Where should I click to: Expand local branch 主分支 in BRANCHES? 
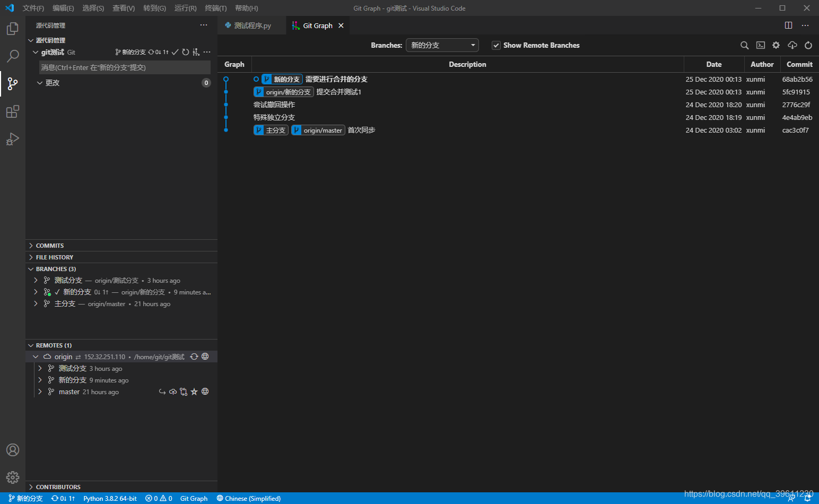pos(36,303)
